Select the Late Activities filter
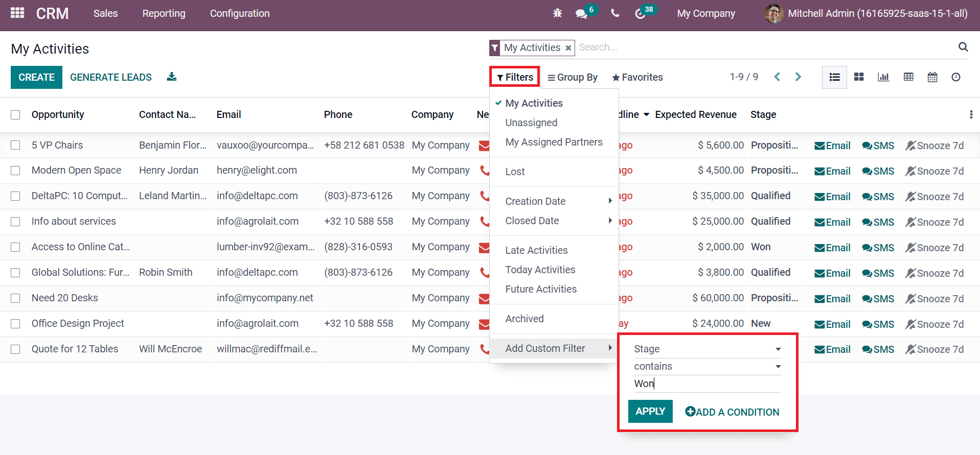 point(536,250)
